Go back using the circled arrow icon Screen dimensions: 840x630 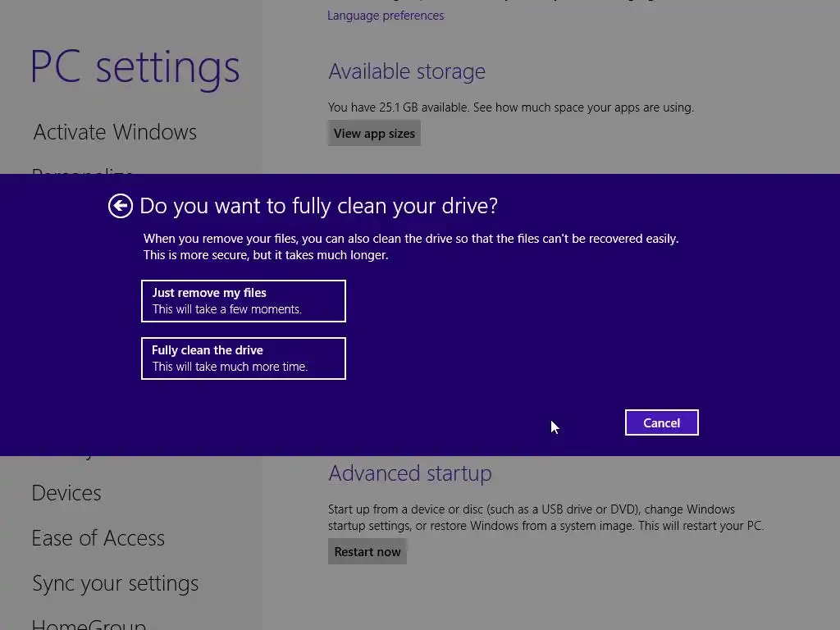click(120, 206)
